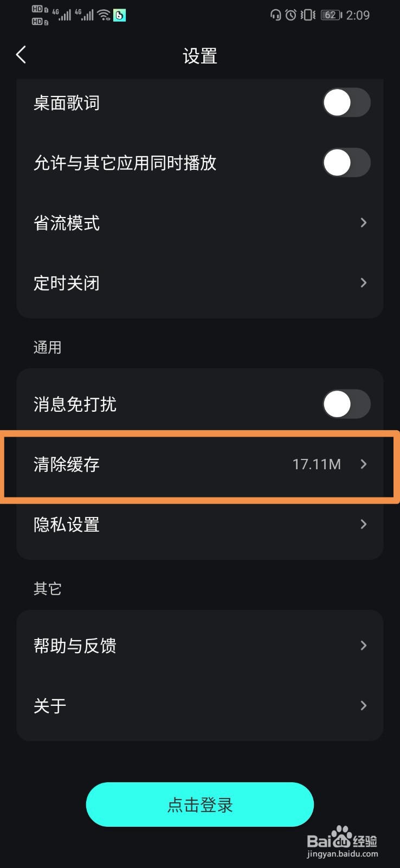Tap the headphone icon in status bar
Viewport: 400px width, 868px height.
tap(276, 15)
